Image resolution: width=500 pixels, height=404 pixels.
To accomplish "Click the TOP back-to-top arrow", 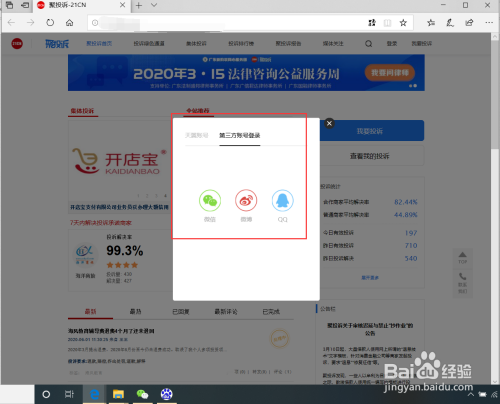I will tap(463, 258).
